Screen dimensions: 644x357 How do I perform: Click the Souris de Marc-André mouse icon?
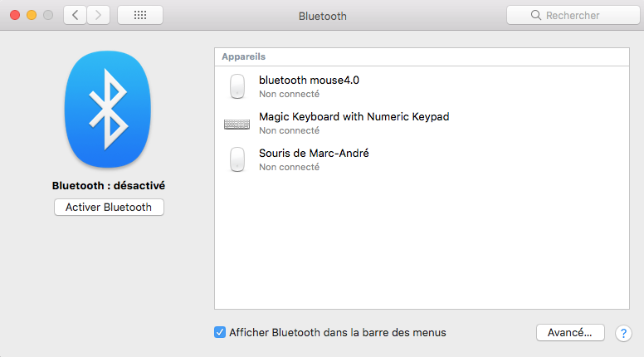click(237, 159)
